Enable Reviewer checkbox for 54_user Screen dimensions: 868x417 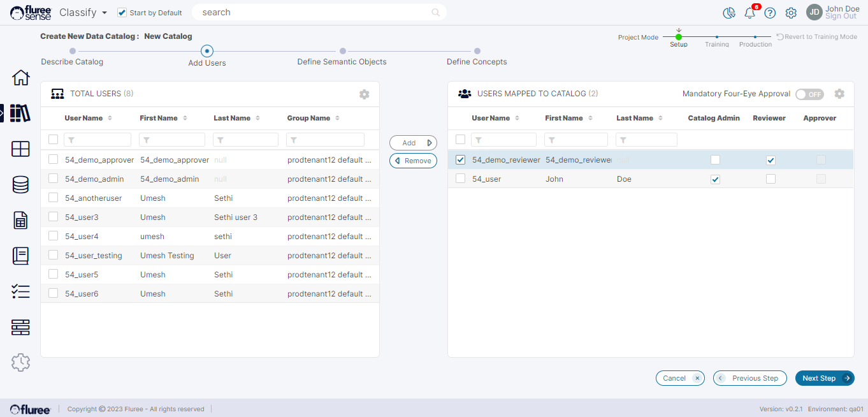pos(770,179)
